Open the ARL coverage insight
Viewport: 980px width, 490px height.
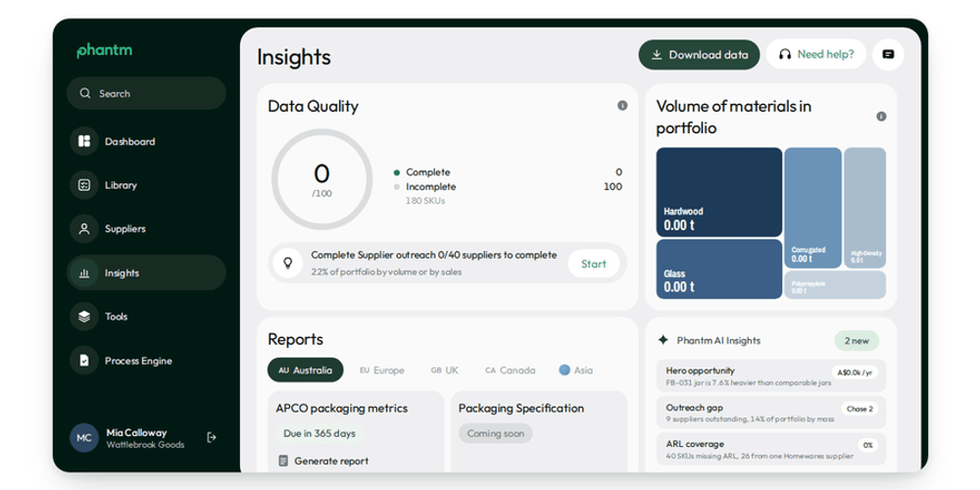point(771,450)
